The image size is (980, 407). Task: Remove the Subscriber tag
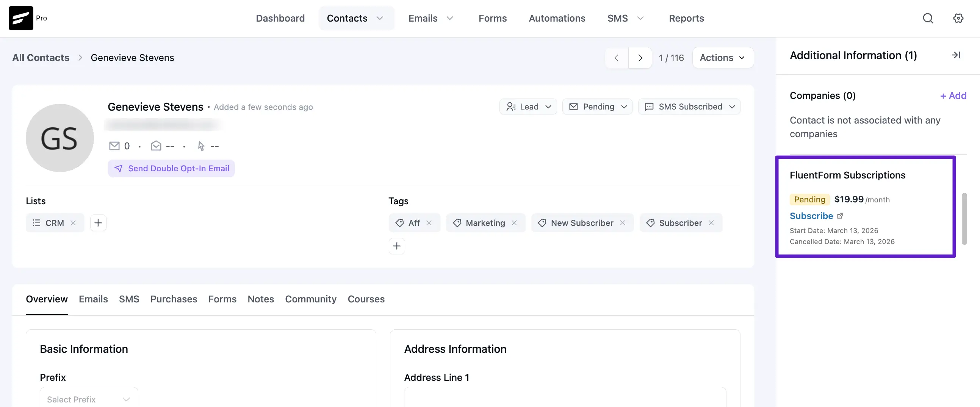pos(711,223)
